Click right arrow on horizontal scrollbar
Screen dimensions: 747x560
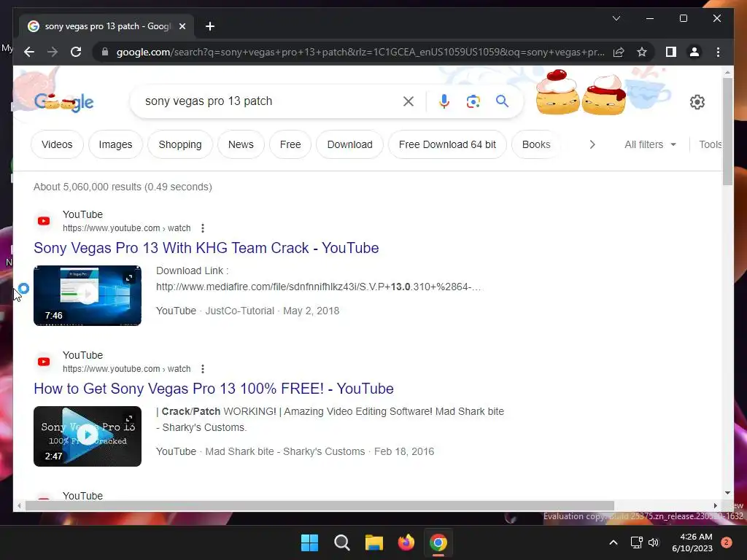pyautogui.click(x=715, y=506)
